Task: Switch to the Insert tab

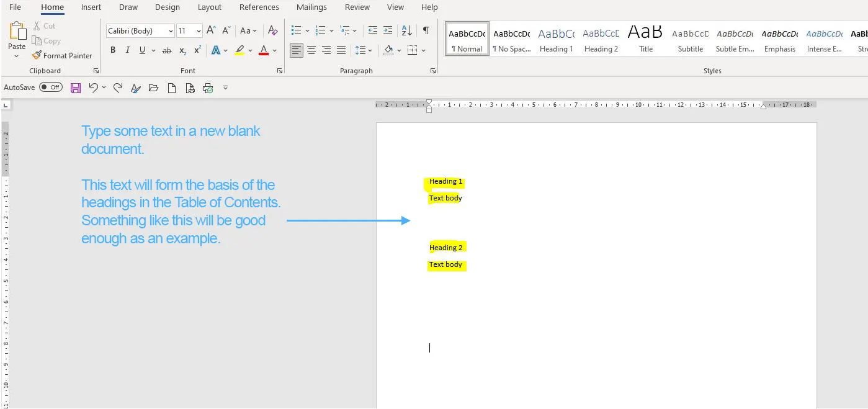Action: [x=91, y=7]
